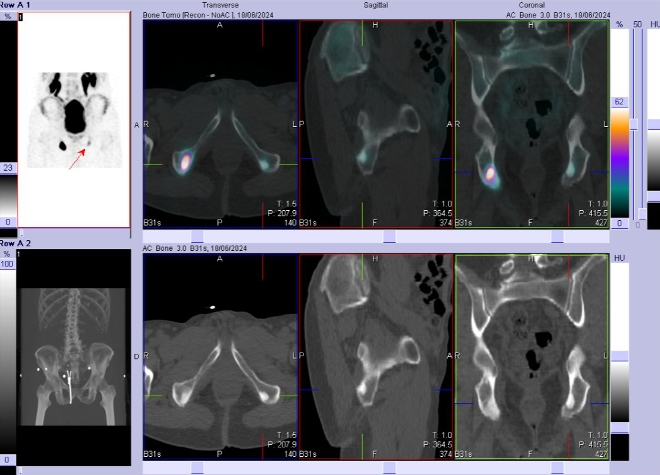Click the lower thumb on the rightmost blend slider
660x475 pixels.
point(642,214)
